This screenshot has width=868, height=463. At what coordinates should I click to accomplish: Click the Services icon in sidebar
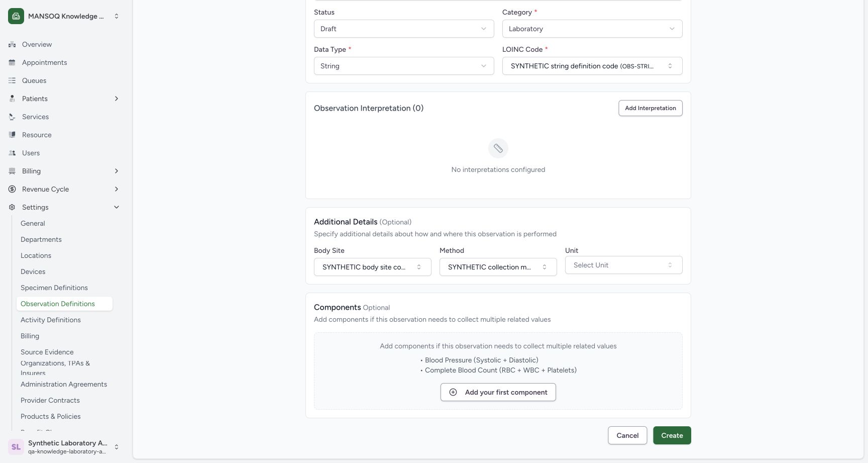12,117
